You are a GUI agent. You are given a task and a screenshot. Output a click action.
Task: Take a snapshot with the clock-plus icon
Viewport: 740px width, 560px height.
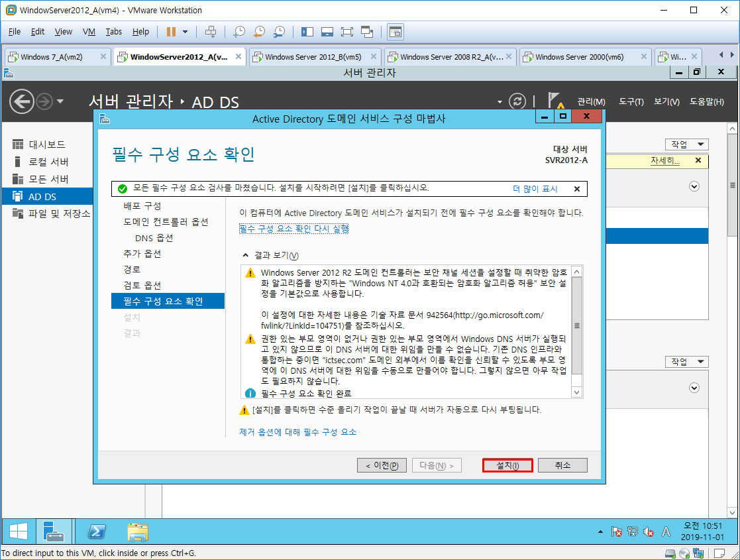tap(239, 32)
